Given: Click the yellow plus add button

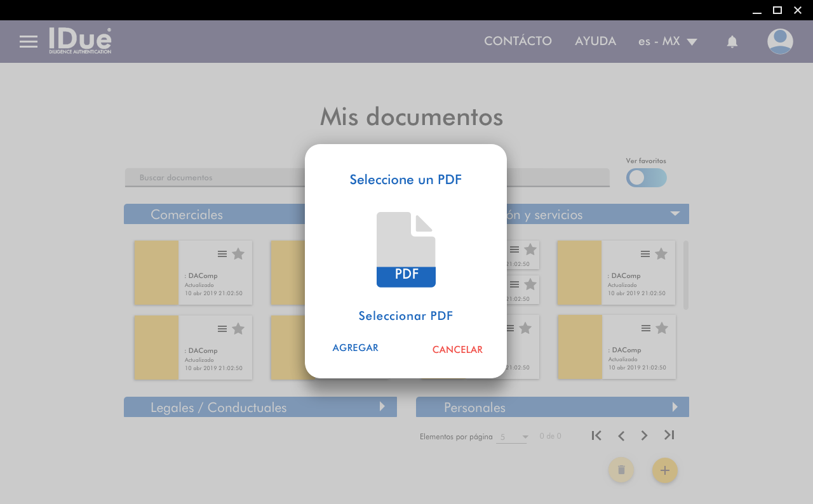Looking at the screenshot, I should 664,470.
